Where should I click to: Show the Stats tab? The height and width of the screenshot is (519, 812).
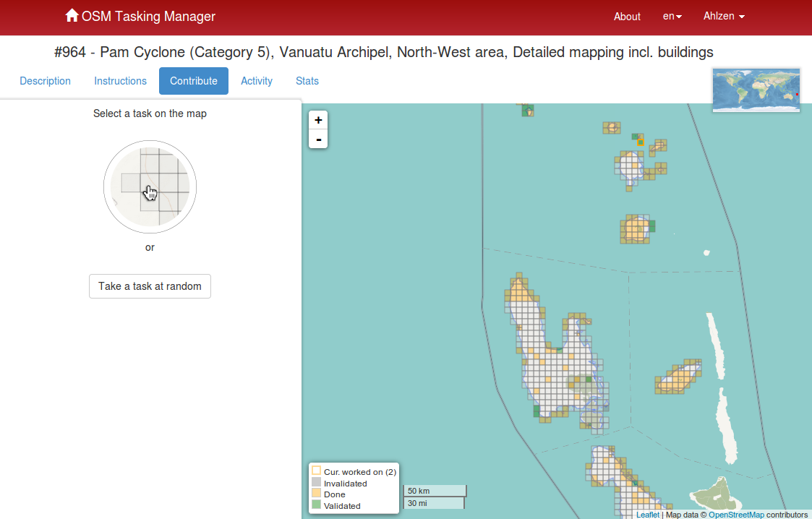coord(307,81)
